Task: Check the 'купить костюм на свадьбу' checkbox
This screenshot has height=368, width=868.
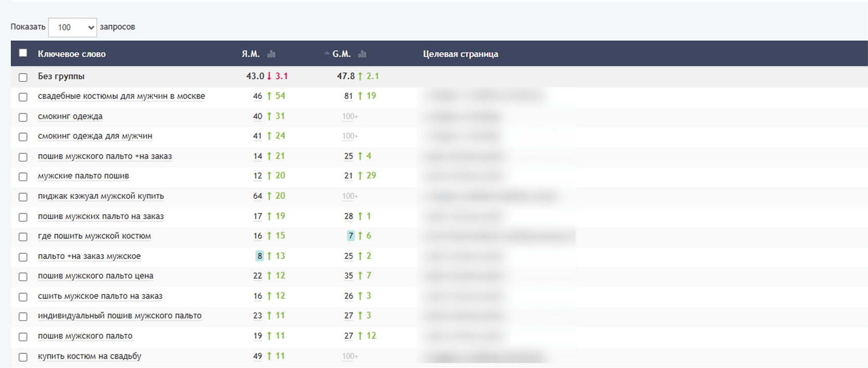Action: coord(23,357)
